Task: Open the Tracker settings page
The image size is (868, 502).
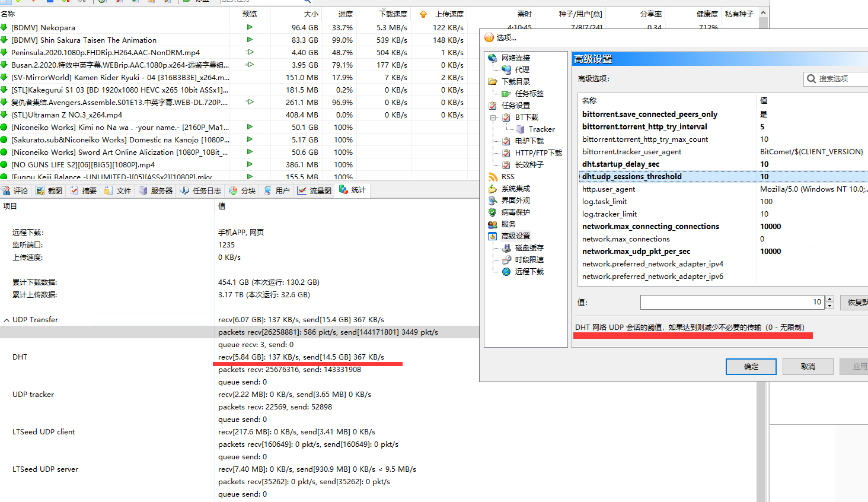Action: pyautogui.click(x=541, y=129)
